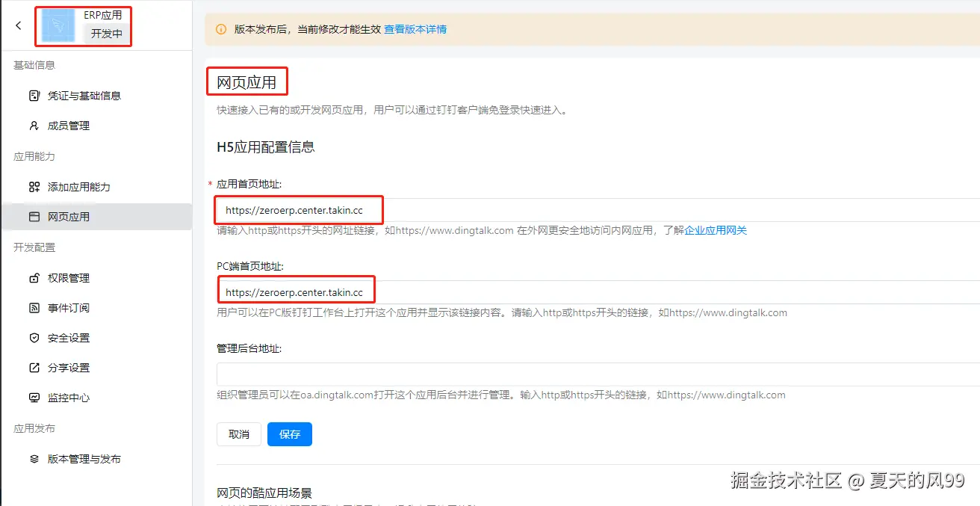
Task: Follow the 企业应用网关 gateway link
Action: point(715,231)
